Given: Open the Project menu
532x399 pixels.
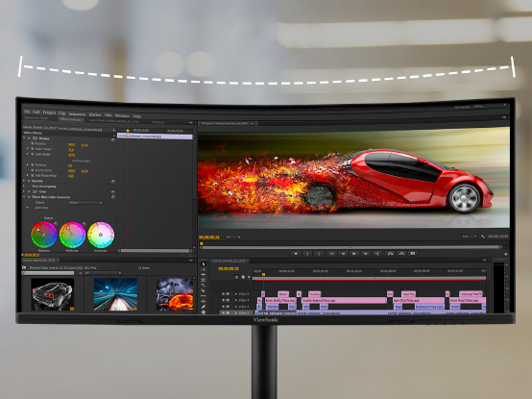Looking at the screenshot, I should pyautogui.click(x=49, y=112).
